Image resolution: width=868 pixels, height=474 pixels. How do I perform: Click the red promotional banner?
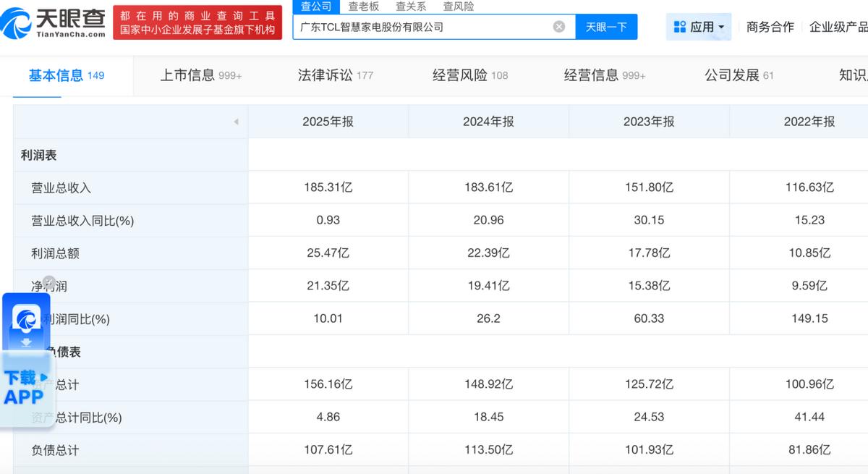point(197,22)
